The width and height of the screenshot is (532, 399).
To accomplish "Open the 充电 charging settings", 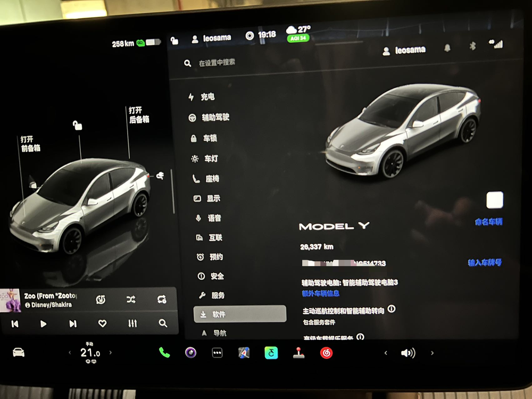I will tap(202, 97).
